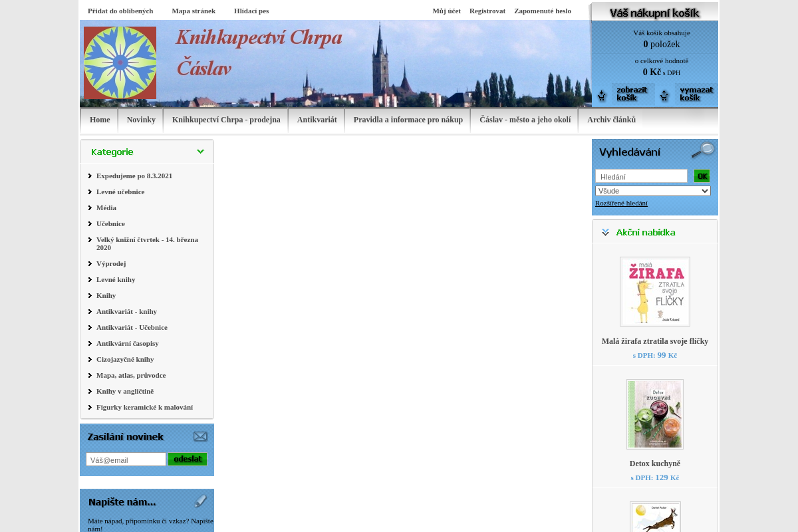Viewport: 798px width, 532px height.
Task: Click the double-chevron icon next to Akční nabídka
Action: (x=605, y=232)
